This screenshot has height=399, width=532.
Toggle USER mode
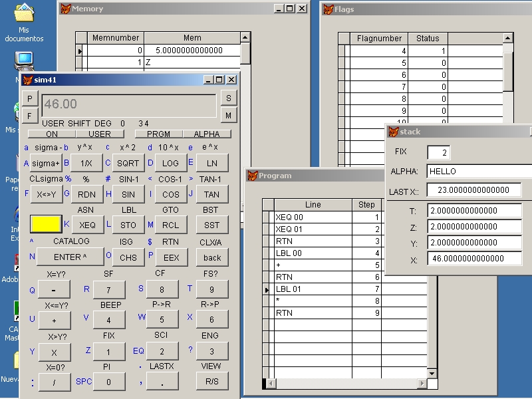coord(100,134)
